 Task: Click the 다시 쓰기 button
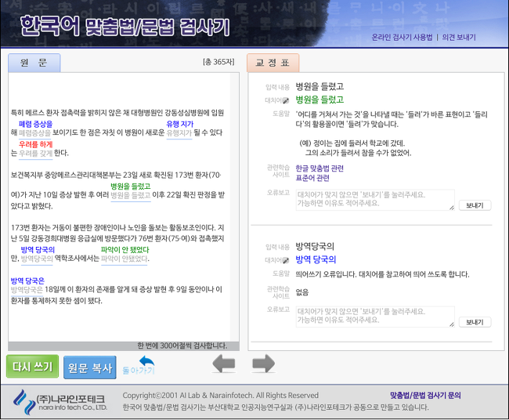[32, 367]
